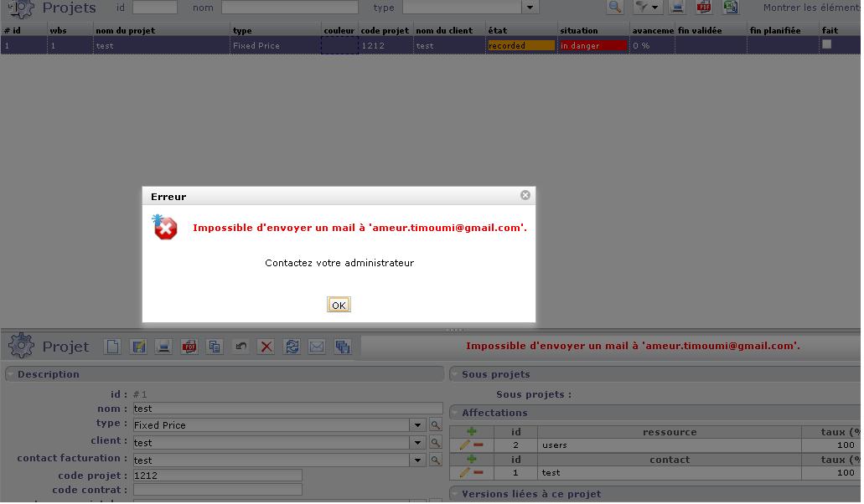Click the recorded status cell
864x504 pixels.
(x=520, y=46)
